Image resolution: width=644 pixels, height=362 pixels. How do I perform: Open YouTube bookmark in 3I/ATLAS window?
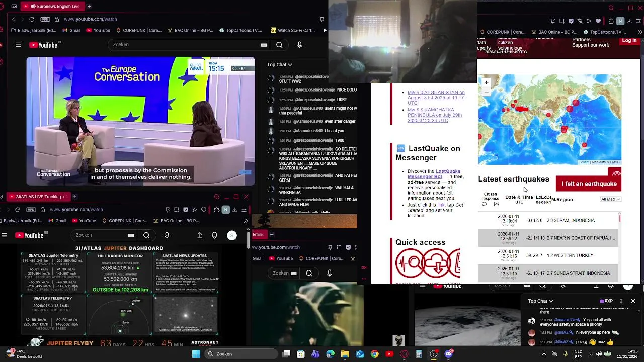tap(83, 221)
